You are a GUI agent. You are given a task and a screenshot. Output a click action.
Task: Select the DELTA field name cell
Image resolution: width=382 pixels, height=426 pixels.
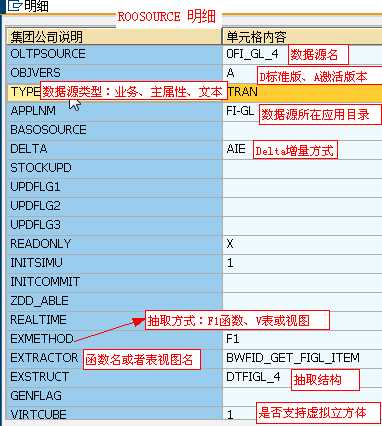[x=114, y=149]
